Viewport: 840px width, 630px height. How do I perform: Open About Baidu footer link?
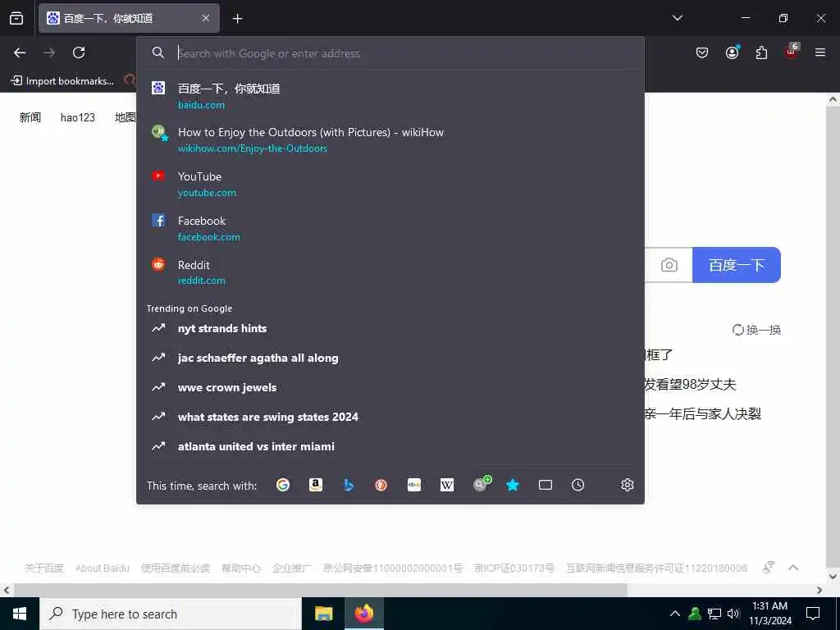pos(103,568)
